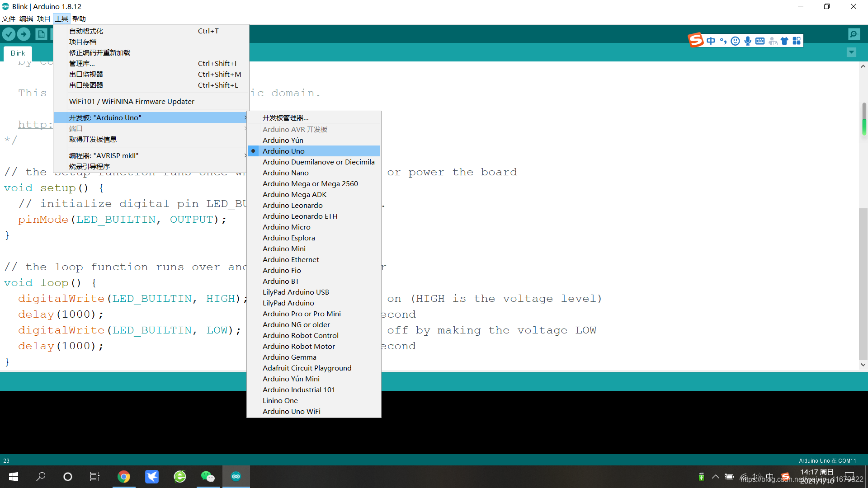The height and width of the screenshot is (488, 868).
Task: Click the New sketch toolbar icon
Action: coord(41,34)
